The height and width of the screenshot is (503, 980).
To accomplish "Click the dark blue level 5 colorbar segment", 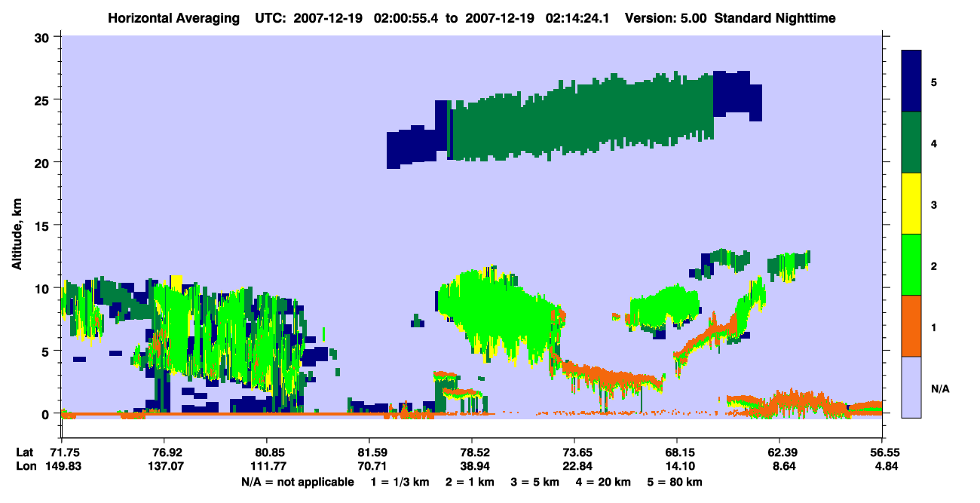I will pos(912,81).
